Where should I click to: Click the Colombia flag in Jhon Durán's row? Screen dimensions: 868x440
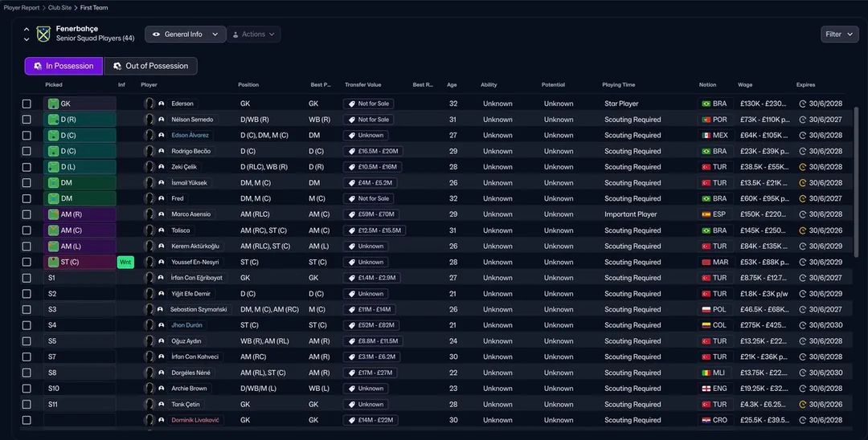click(x=706, y=325)
